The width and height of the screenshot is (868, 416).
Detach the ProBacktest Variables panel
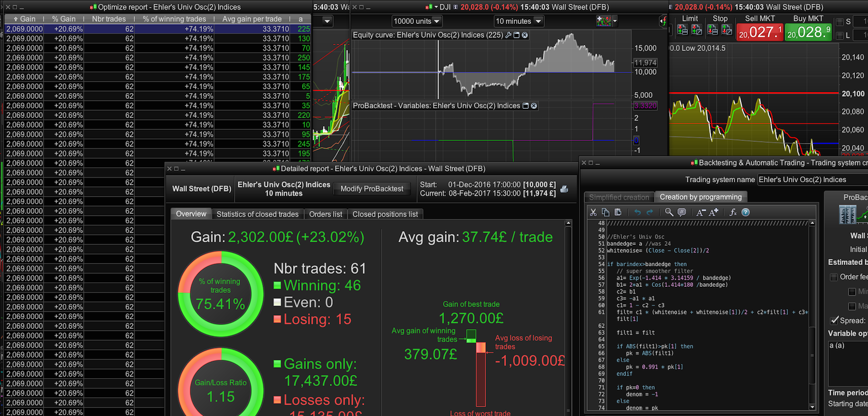(x=526, y=106)
